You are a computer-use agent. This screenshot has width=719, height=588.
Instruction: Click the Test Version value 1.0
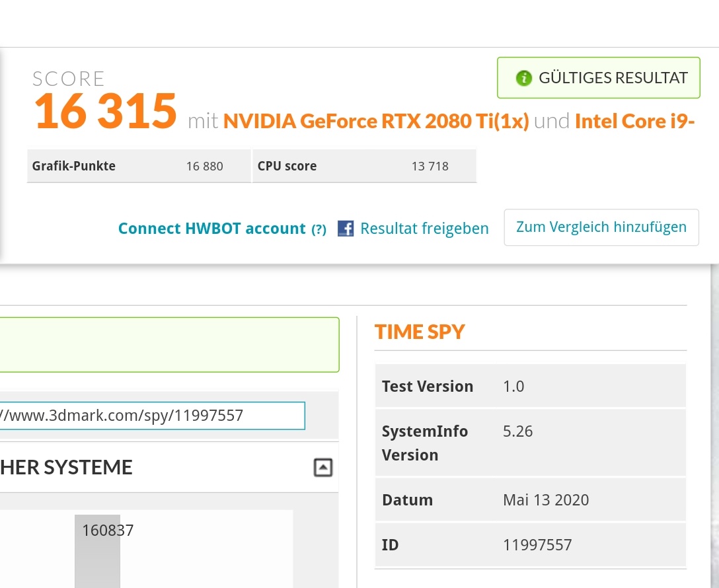pos(513,386)
